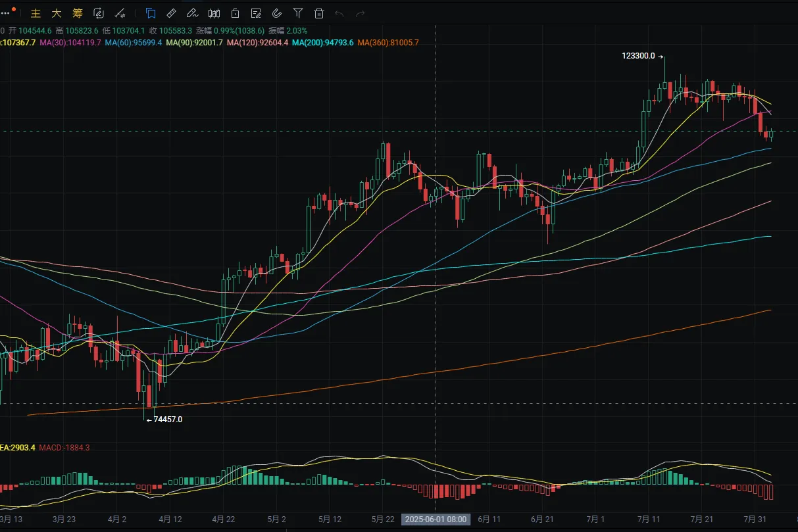Click the 开 104544.6 opening price
This screenshot has height=532, width=798.
tap(30, 31)
